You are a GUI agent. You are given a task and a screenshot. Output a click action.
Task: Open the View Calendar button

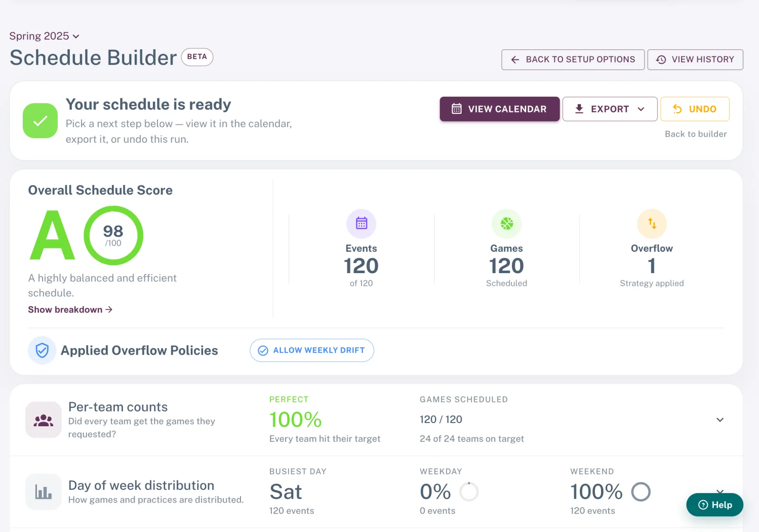pos(500,109)
